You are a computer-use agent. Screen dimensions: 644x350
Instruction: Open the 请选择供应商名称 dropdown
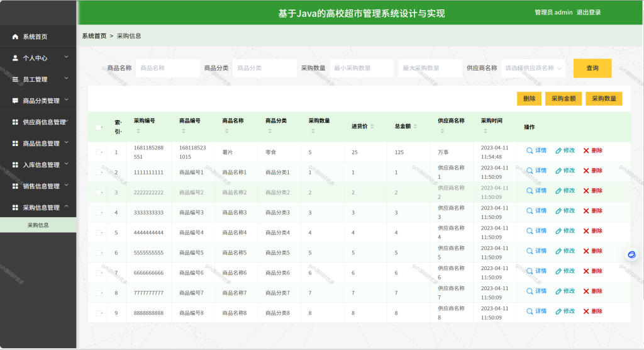click(533, 68)
